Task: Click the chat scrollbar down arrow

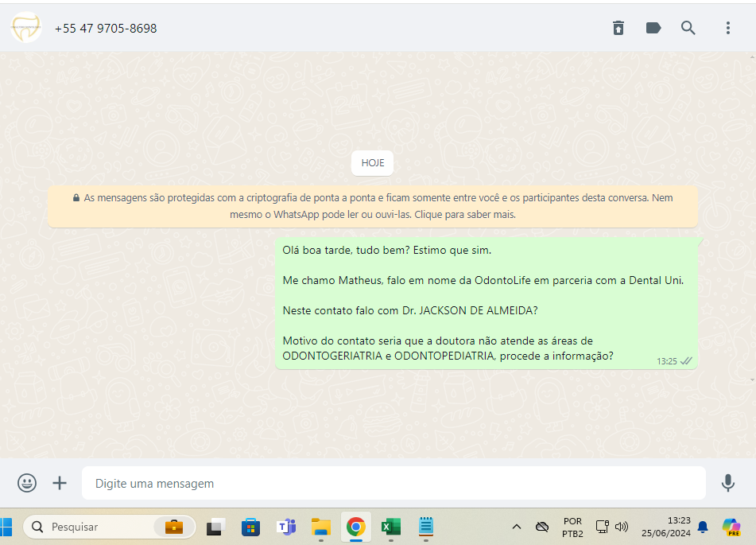Action: pos(753,380)
